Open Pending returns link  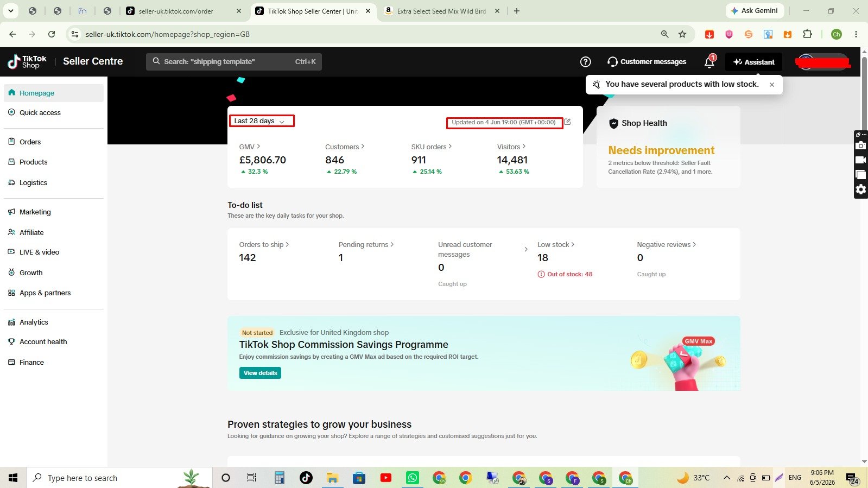[366, 245]
